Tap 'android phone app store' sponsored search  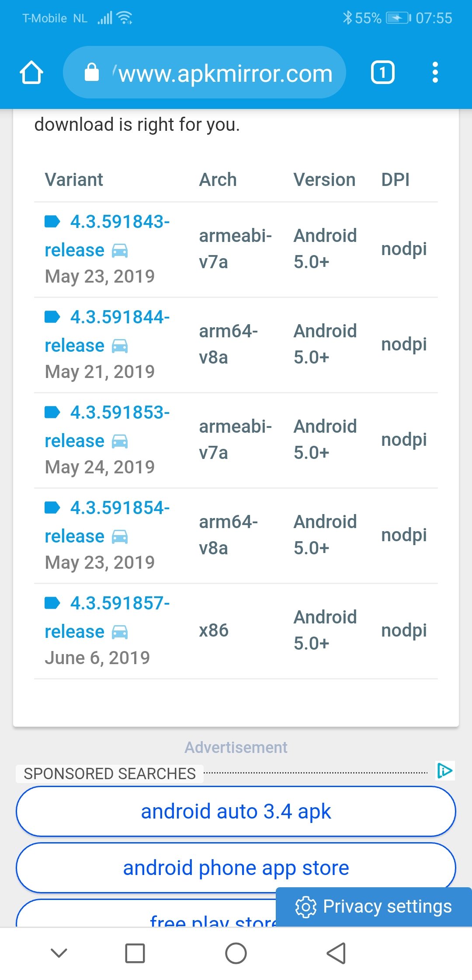click(236, 868)
